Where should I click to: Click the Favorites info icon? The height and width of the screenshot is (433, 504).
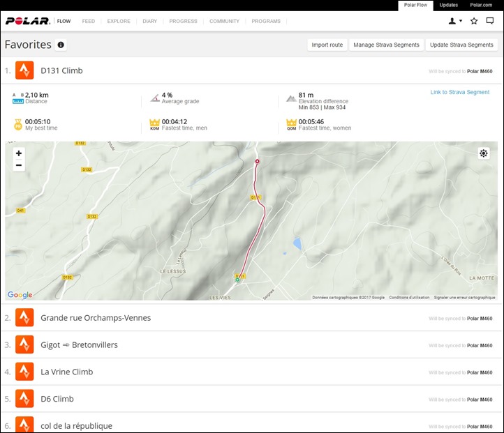click(x=61, y=45)
